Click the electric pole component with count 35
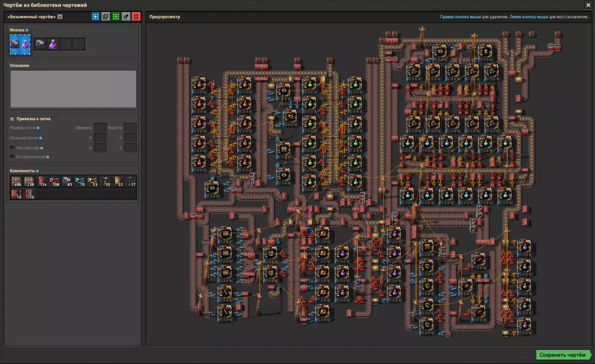 [x=106, y=181]
